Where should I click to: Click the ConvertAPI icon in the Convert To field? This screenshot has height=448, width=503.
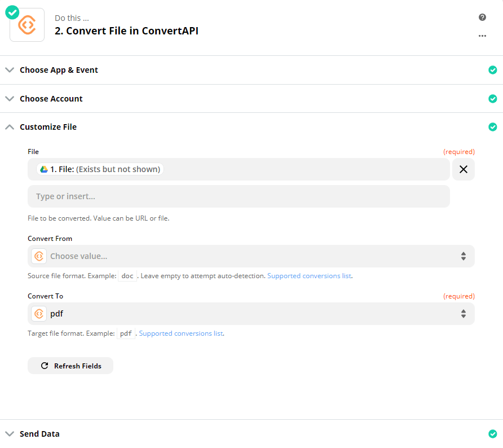click(38, 313)
